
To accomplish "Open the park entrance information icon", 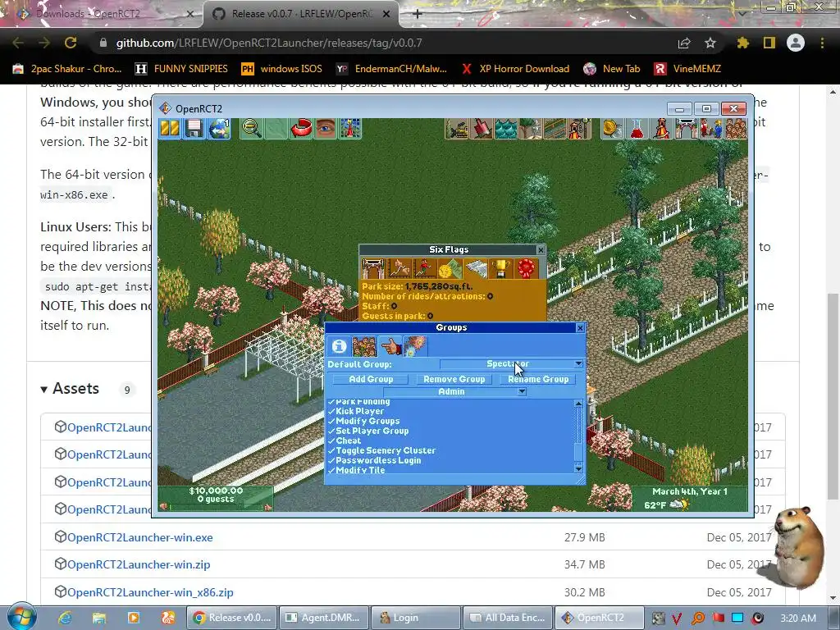I will [686, 129].
